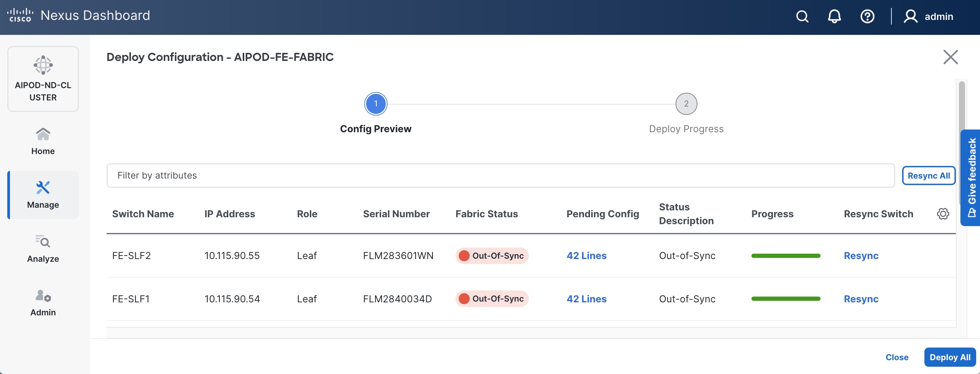Image resolution: width=980 pixels, height=374 pixels.
Task: Click the Filter by attributes field
Action: [x=500, y=176]
